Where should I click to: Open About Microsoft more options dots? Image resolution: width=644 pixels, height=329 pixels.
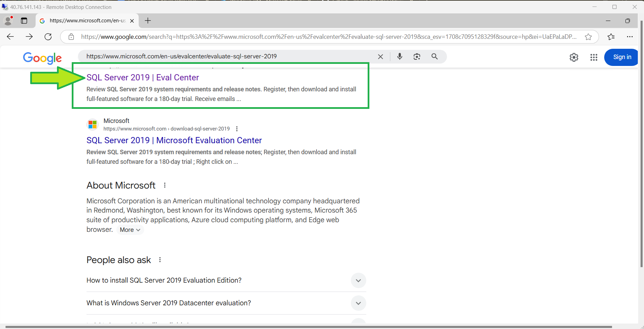click(165, 185)
